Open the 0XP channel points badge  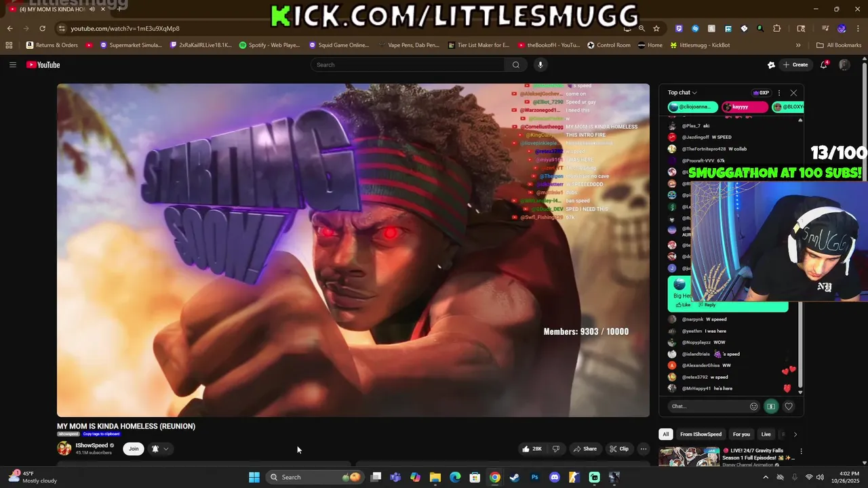click(762, 93)
